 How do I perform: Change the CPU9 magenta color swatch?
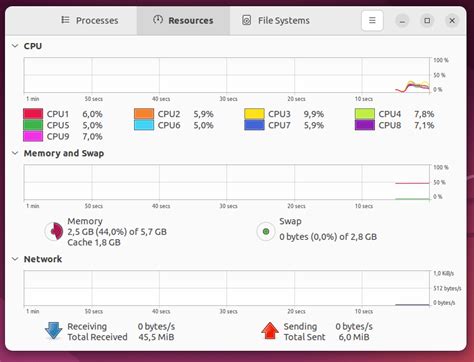tap(33, 136)
